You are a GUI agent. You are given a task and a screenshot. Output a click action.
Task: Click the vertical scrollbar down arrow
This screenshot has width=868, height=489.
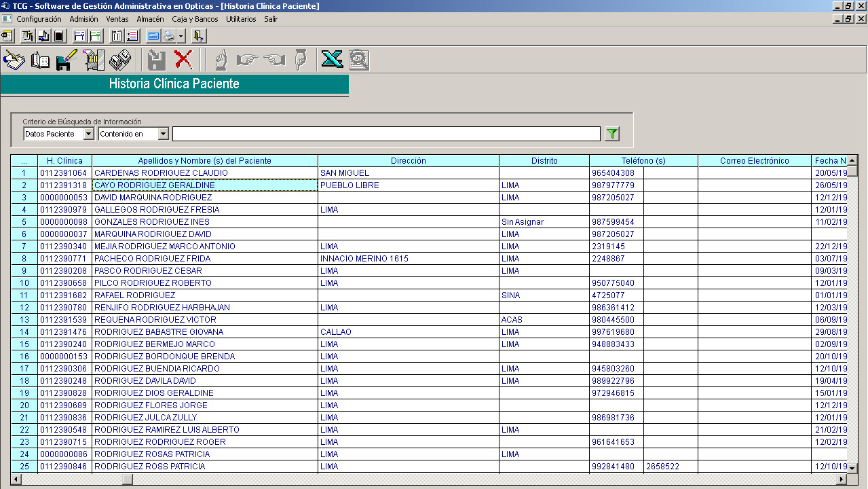(852, 468)
